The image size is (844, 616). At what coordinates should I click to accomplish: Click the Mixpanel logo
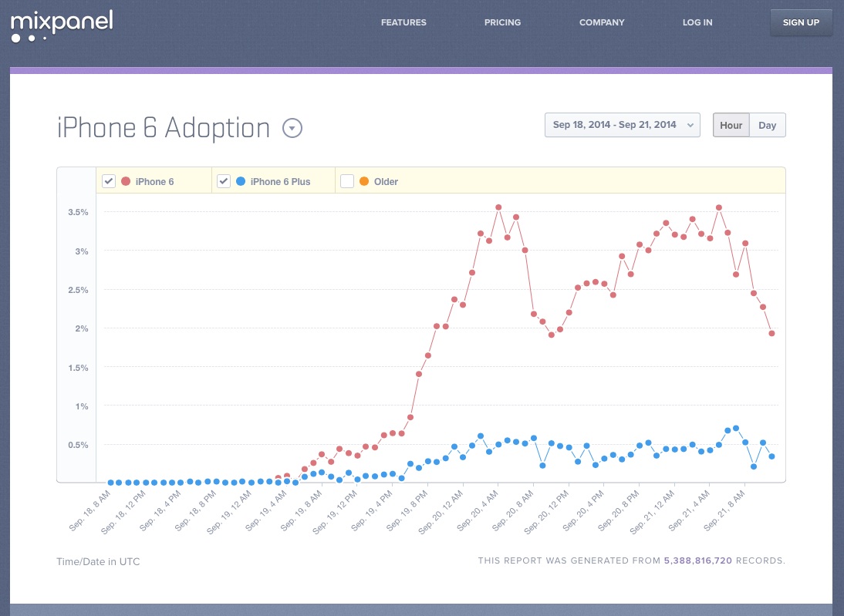pyautogui.click(x=62, y=25)
